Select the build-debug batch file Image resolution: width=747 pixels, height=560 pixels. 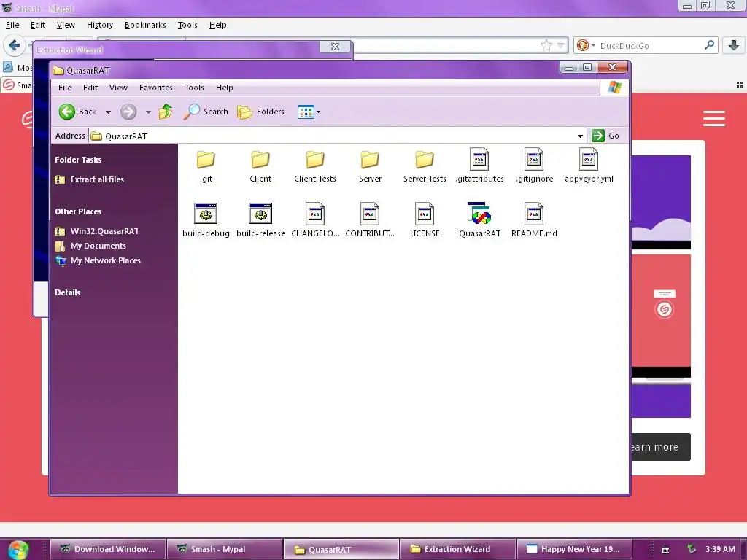click(206, 220)
